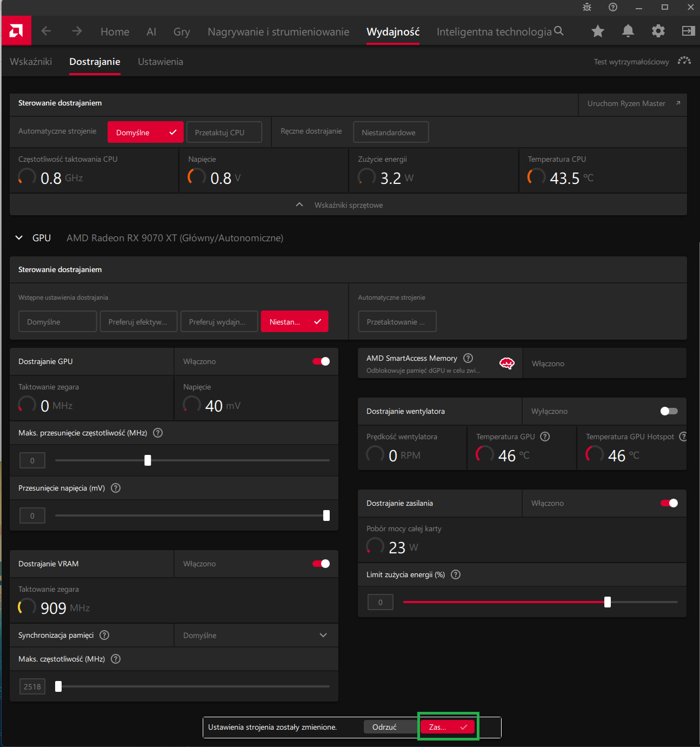The height and width of the screenshot is (747, 700).
Task: Click Test wytrzymałościowy link
Action: (x=631, y=62)
